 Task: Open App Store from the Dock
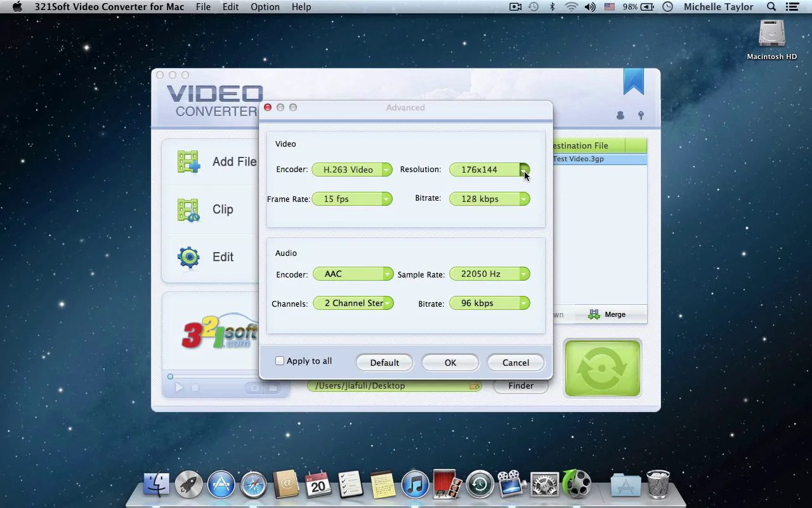[x=221, y=485]
